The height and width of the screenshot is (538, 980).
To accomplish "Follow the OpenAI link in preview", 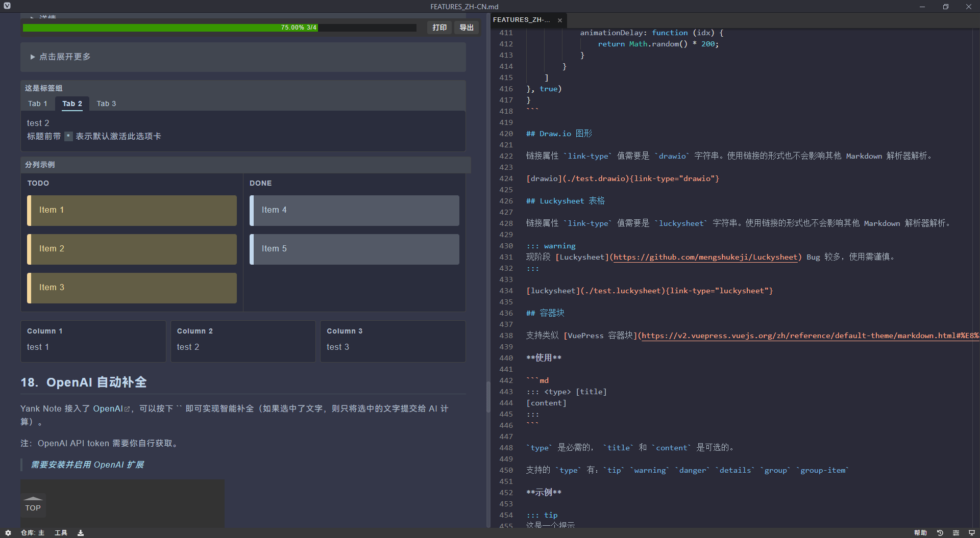I will tap(108, 408).
